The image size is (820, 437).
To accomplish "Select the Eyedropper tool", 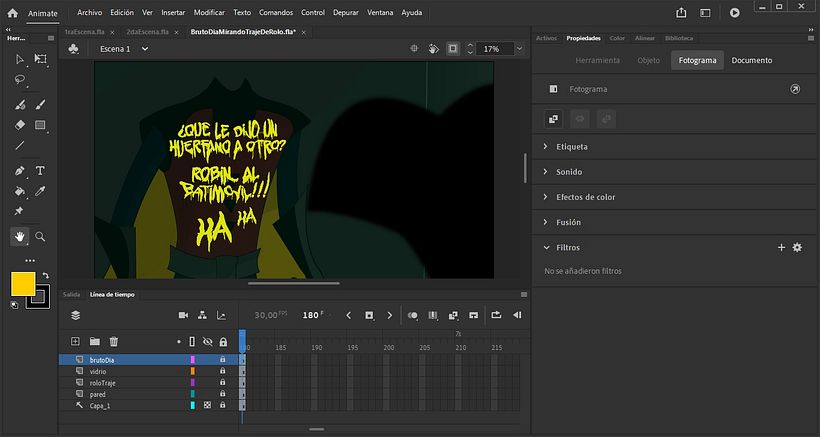I will pos(40,191).
